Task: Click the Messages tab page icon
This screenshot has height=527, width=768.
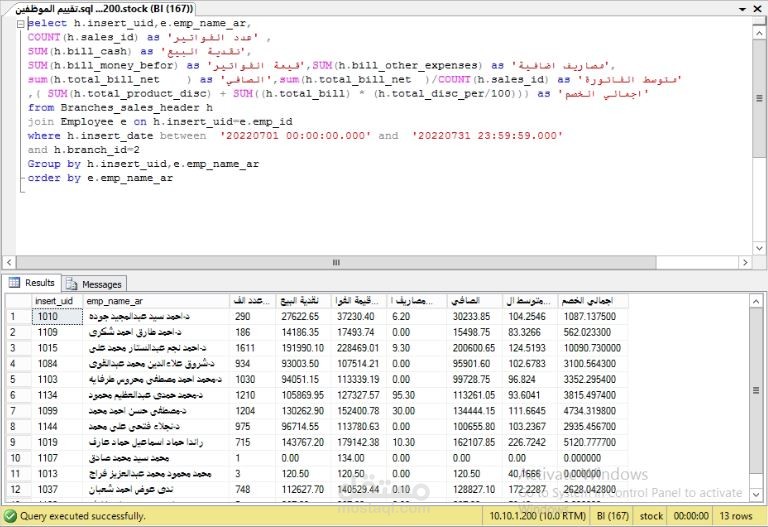Action: pyautogui.click(x=72, y=284)
